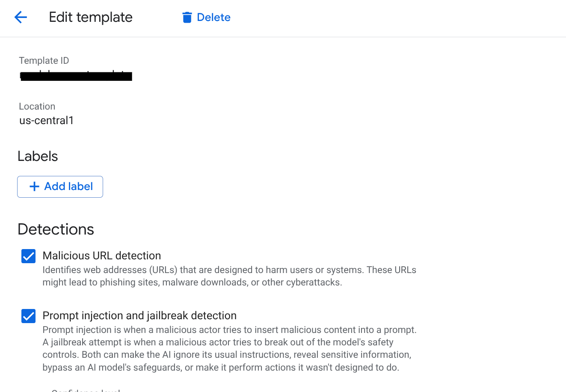Screen dimensions: 566x392
Task: Click Prompt injection and jailbreak detection label
Action: point(139,315)
